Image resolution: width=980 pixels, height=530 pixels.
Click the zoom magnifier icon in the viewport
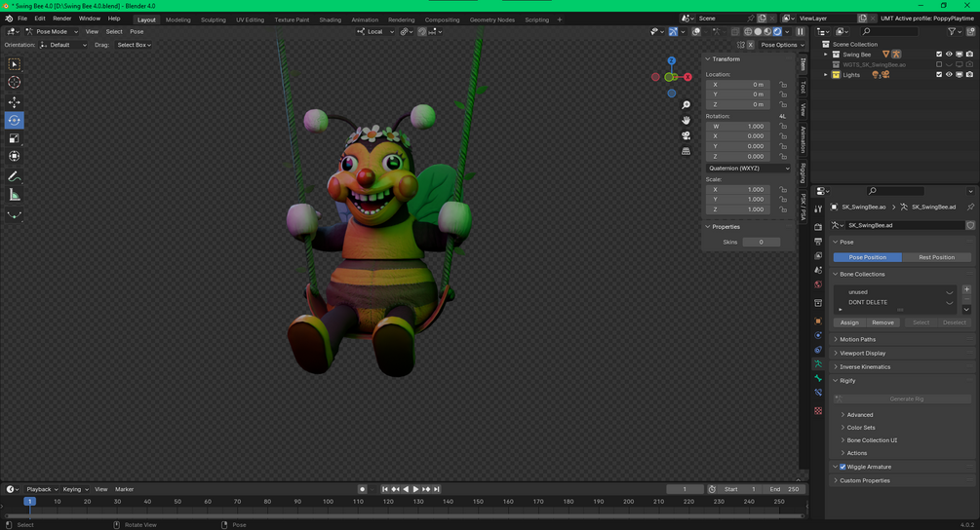point(686,105)
